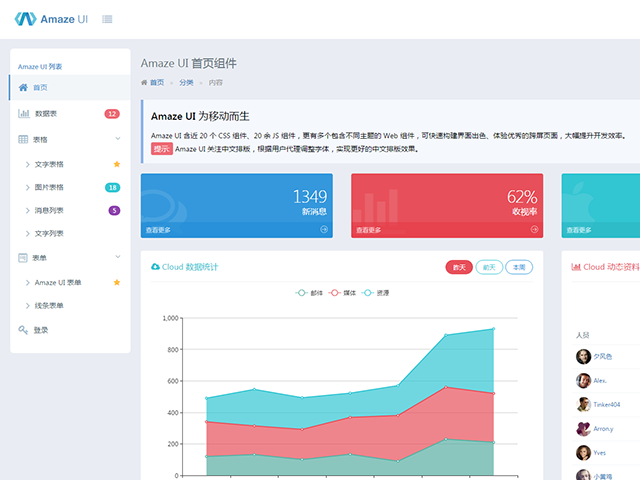This screenshot has width=640, height=480.
Task: Click the red 提示 label
Action: point(162,149)
